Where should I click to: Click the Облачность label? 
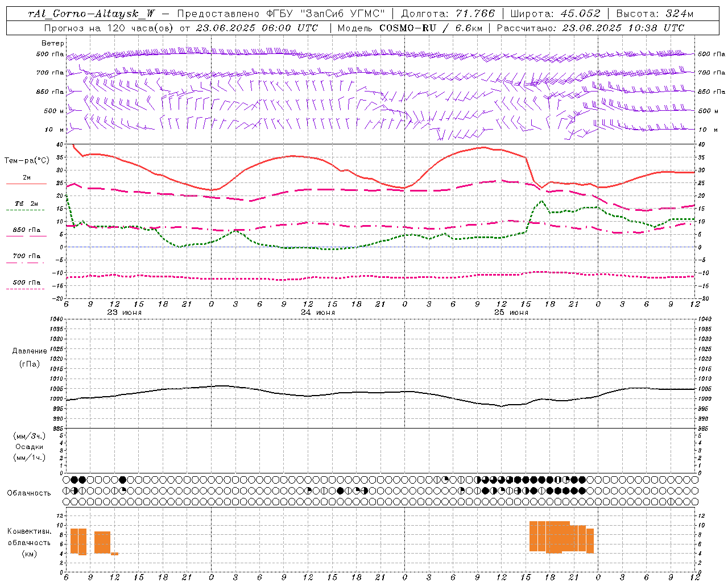(29, 493)
